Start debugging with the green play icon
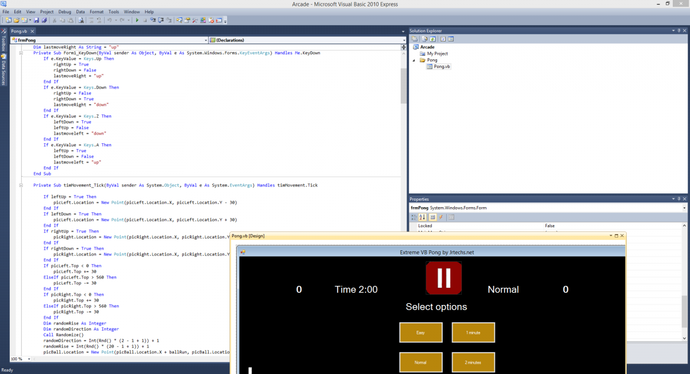690x374 pixels. [x=137, y=20]
